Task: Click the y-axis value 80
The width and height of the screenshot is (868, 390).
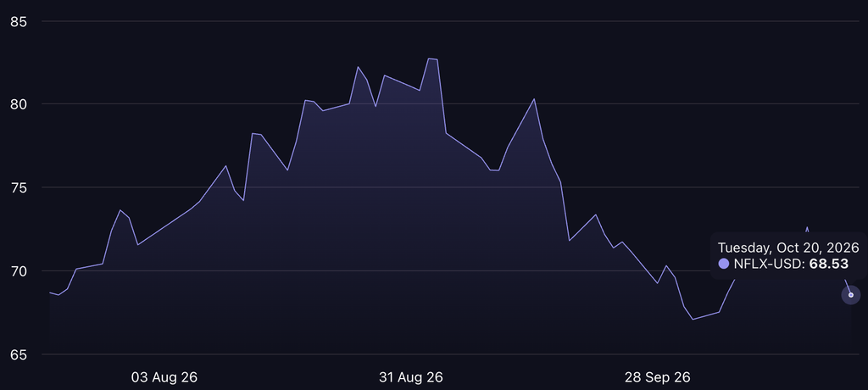Action: pos(19,104)
